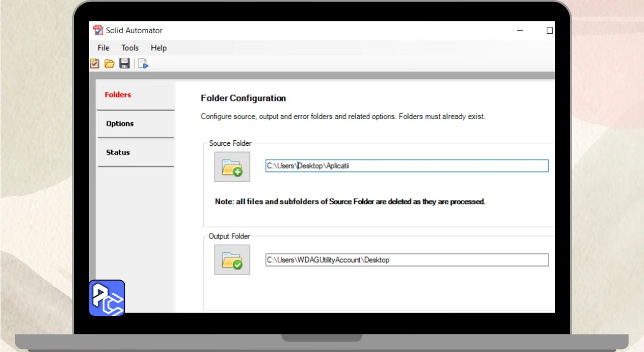Image resolution: width=644 pixels, height=352 pixels.
Task: Switch to the Options tab
Action: coord(120,124)
